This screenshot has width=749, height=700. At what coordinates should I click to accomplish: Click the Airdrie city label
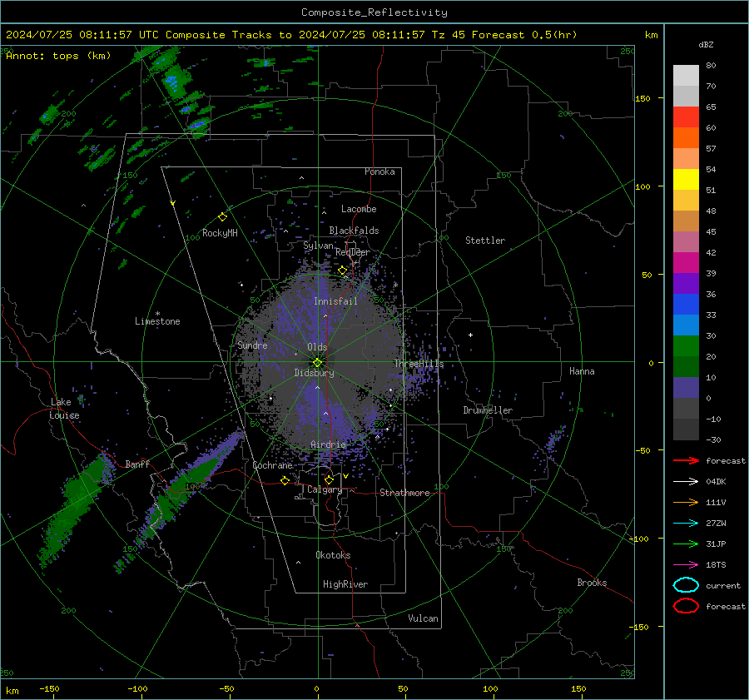[328, 444]
